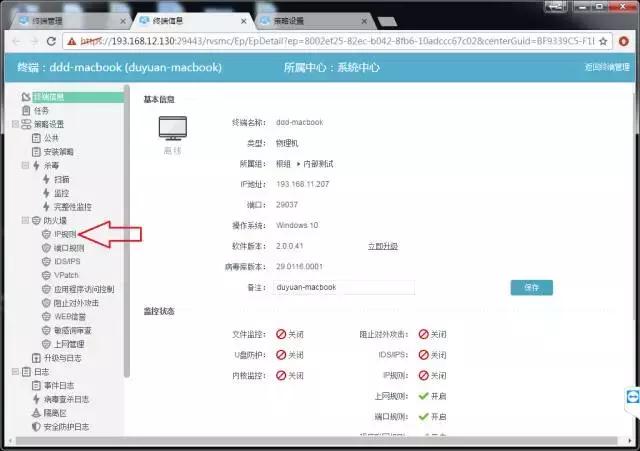Image resolution: width=640 pixels, height=451 pixels.
Task: Click the 备注 field containing duyuan-macbook
Action: tap(344, 287)
